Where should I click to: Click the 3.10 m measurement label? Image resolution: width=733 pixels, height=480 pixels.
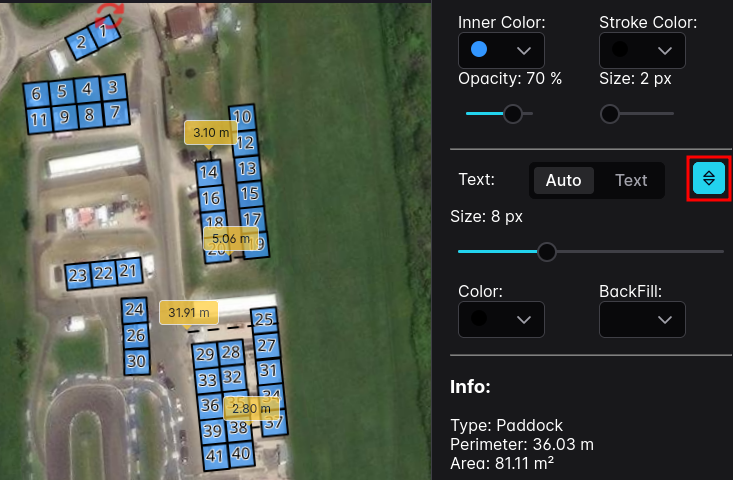click(x=211, y=133)
